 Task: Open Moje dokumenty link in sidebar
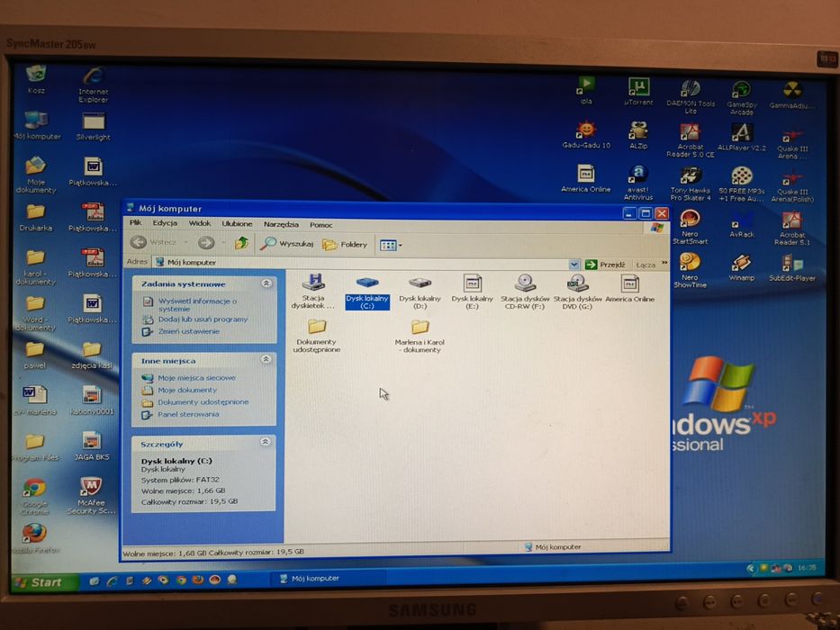[x=187, y=390]
